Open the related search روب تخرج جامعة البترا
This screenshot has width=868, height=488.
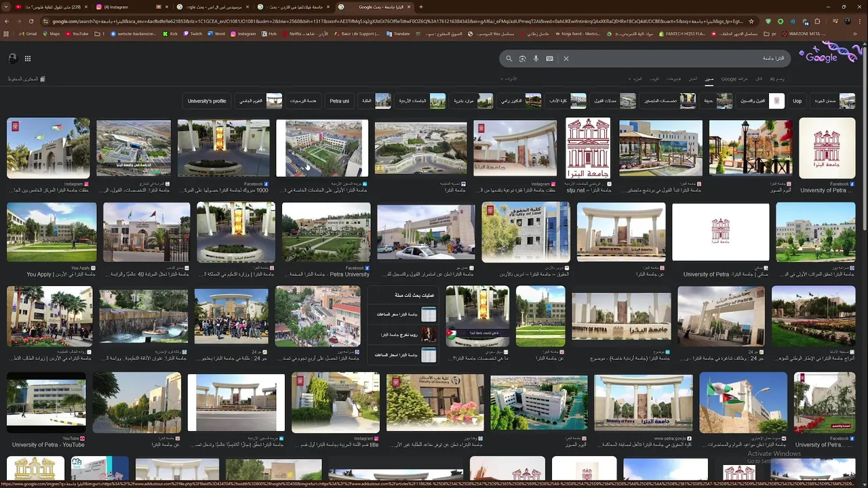pos(404,335)
